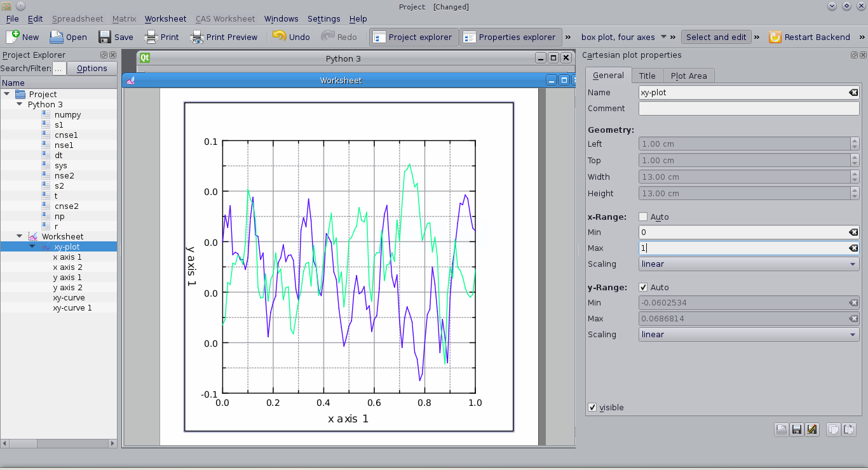
Task: Select the xy-curve 1 item
Action: [x=72, y=307]
